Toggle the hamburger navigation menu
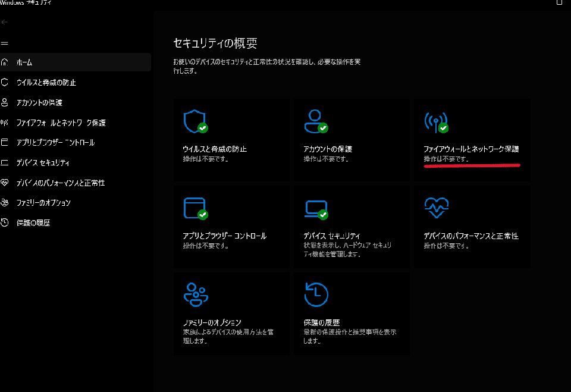This screenshot has width=571, height=392. [4, 43]
